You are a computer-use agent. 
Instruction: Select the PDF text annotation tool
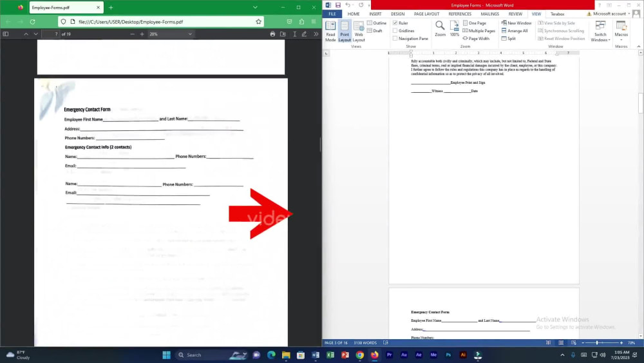click(294, 34)
